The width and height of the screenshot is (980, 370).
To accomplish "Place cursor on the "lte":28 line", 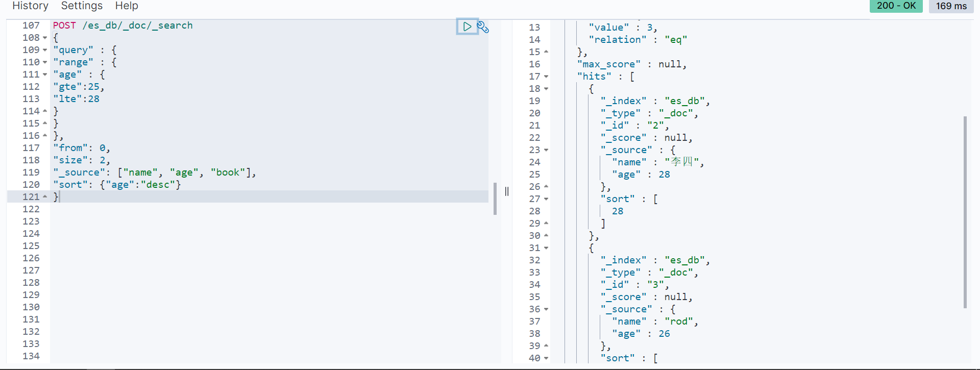I will [x=76, y=99].
